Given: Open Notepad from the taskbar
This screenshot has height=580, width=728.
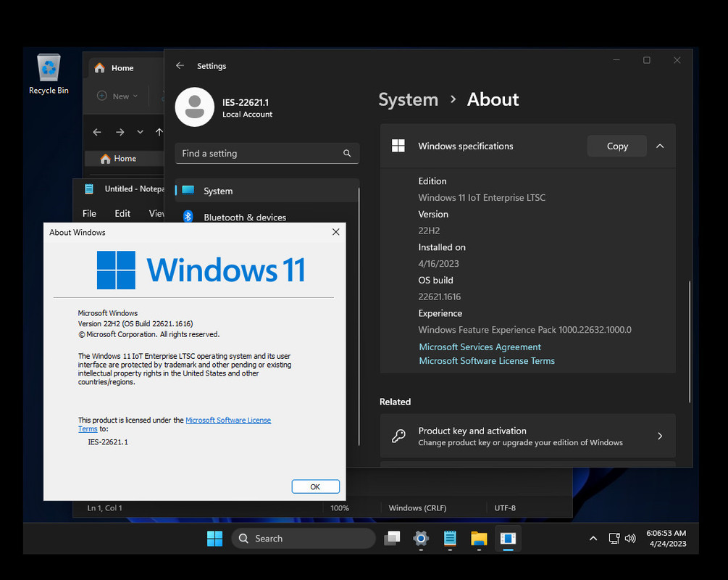Looking at the screenshot, I should click(450, 539).
